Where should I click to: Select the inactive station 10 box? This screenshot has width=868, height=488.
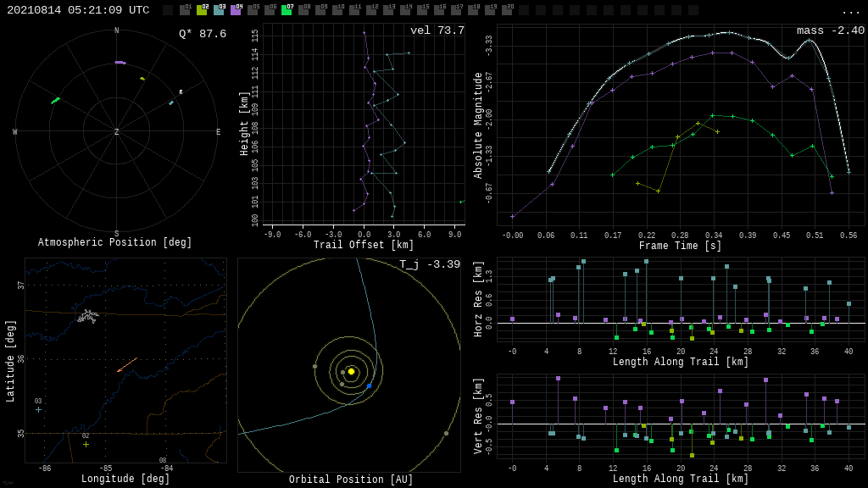click(x=337, y=10)
